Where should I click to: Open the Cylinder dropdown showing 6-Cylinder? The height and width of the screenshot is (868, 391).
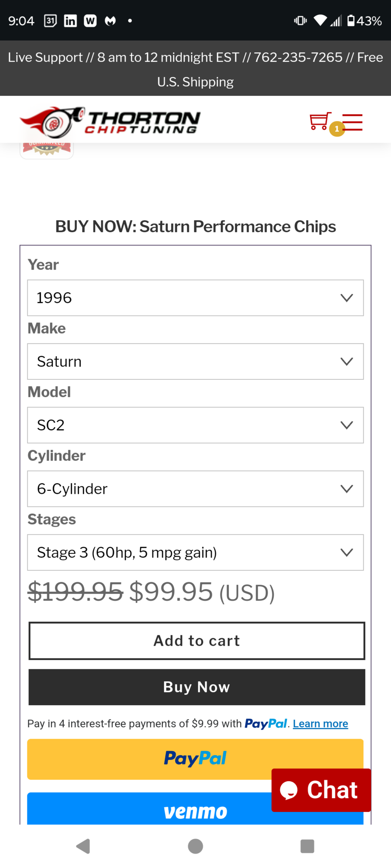click(x=195, y=489)
